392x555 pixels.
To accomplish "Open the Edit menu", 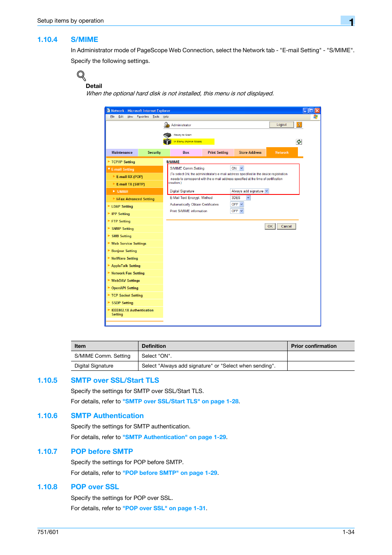I will click(x=121, y=117).
